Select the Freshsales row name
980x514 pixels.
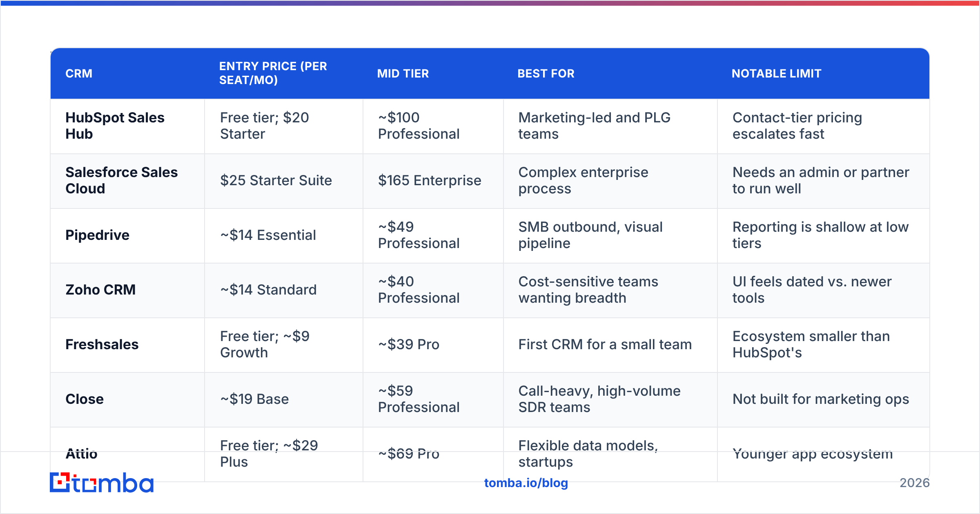pyautogui.click(x=102, y=344)
